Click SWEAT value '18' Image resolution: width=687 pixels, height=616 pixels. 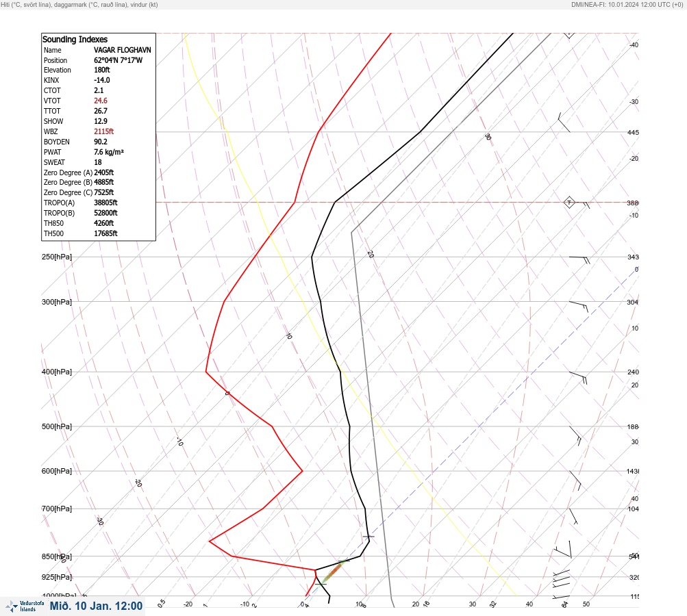(98, 162)
